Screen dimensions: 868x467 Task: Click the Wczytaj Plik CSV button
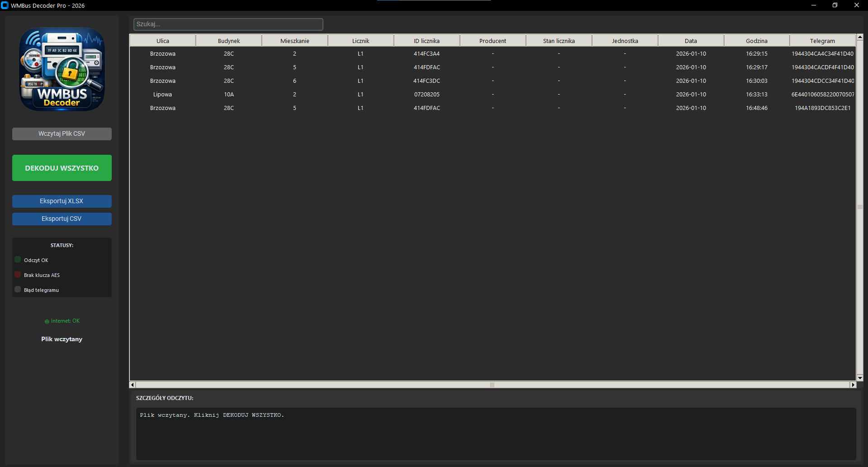point(62,133)
